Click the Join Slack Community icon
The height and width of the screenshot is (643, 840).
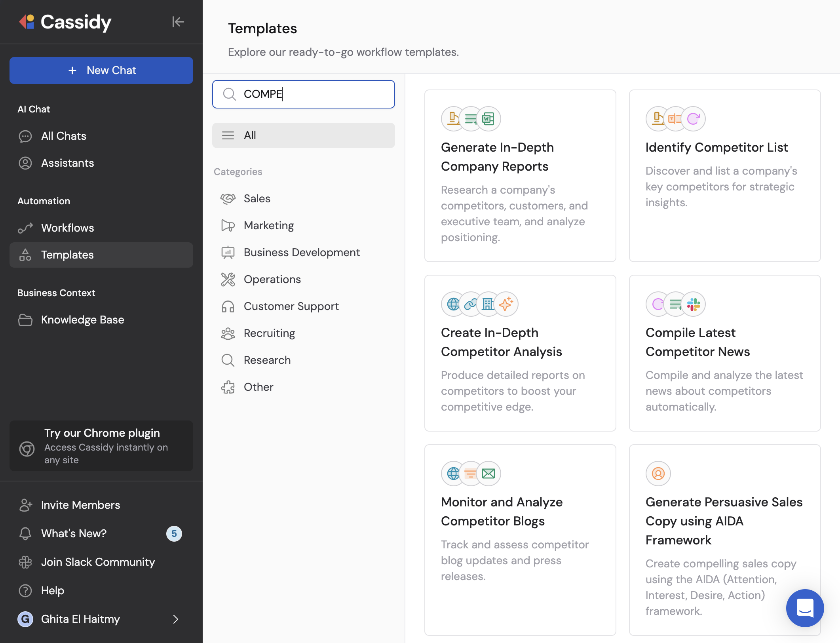tap(25, 562)
